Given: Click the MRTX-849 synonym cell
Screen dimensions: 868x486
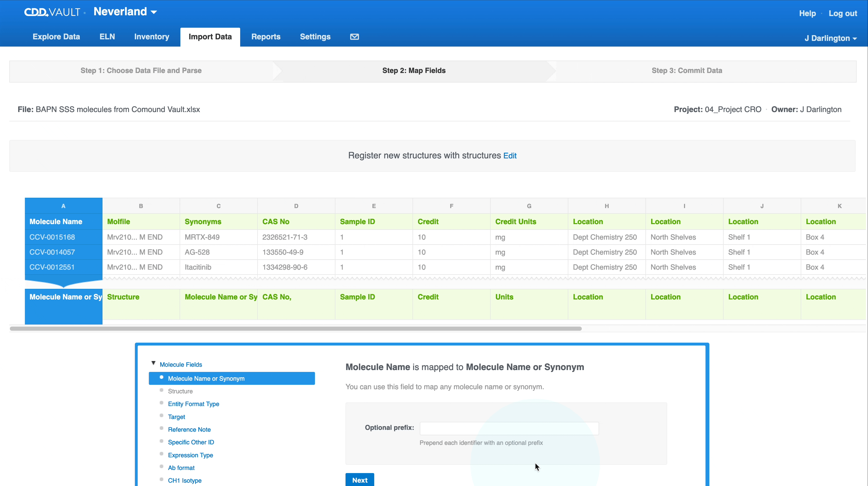Looking at the screenshot, I should 218,237.
